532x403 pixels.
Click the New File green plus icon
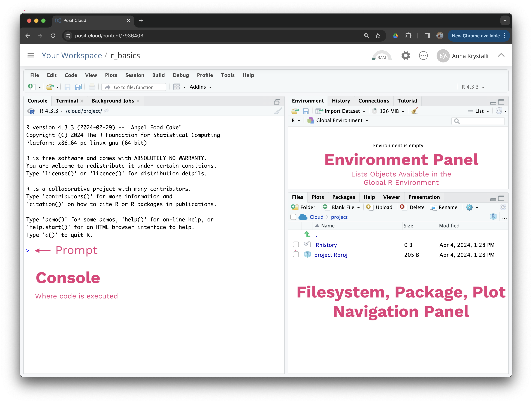click(31, 87)
